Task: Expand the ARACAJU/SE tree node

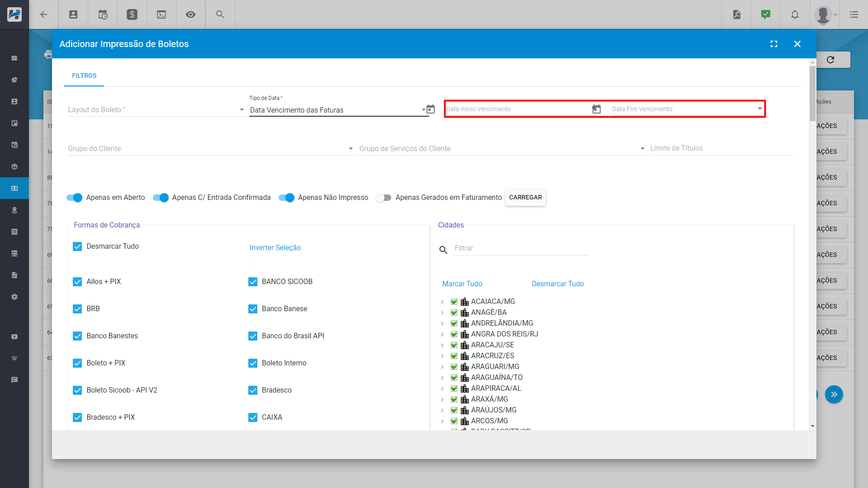Action: (442, 345)
